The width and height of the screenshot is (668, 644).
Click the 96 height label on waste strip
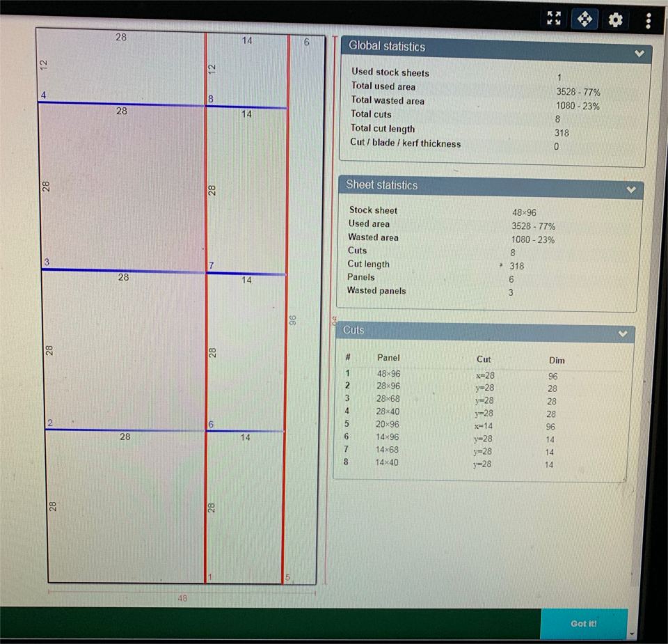tap(292, 320)
